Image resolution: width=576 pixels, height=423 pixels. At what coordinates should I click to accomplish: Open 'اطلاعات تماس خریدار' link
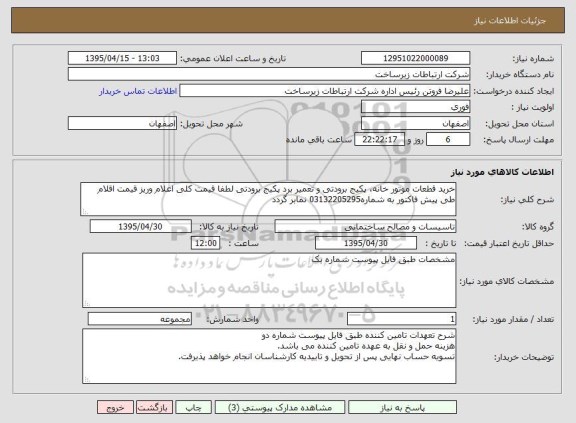tap(138, 91)
